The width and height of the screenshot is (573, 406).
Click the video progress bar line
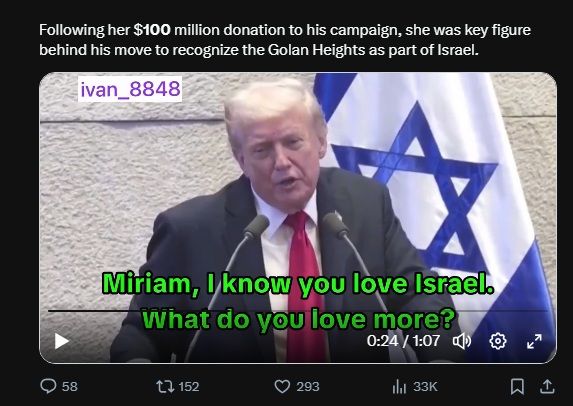pos(298,311)
